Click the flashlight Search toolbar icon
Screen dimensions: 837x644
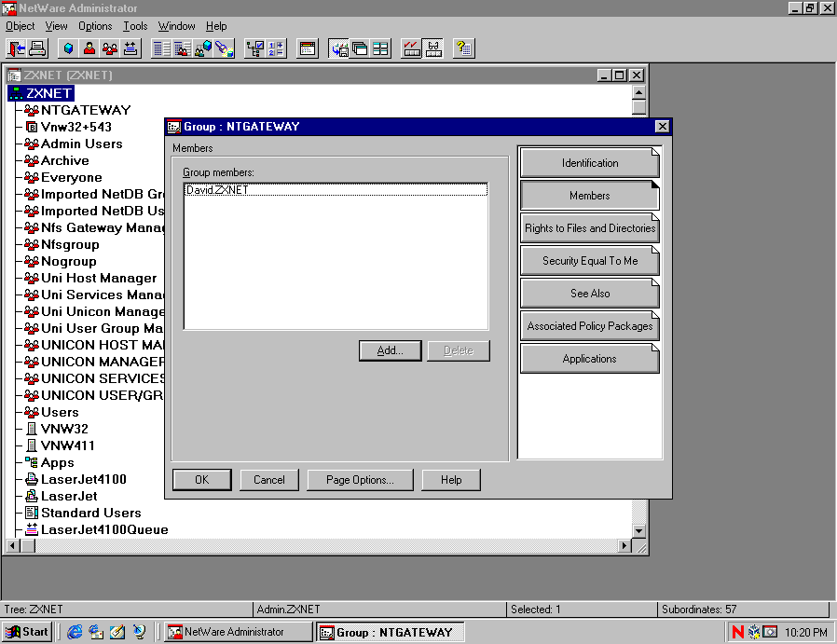(x=225, y=48)
